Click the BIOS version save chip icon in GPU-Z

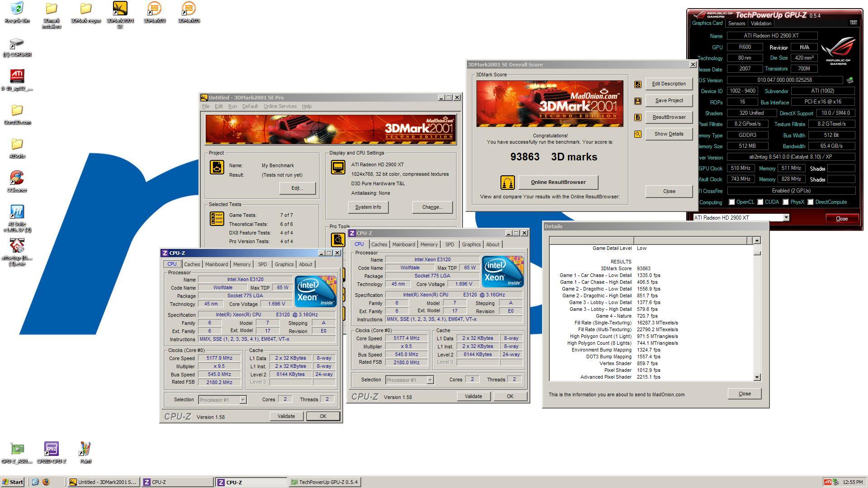[x=850, y=80]
